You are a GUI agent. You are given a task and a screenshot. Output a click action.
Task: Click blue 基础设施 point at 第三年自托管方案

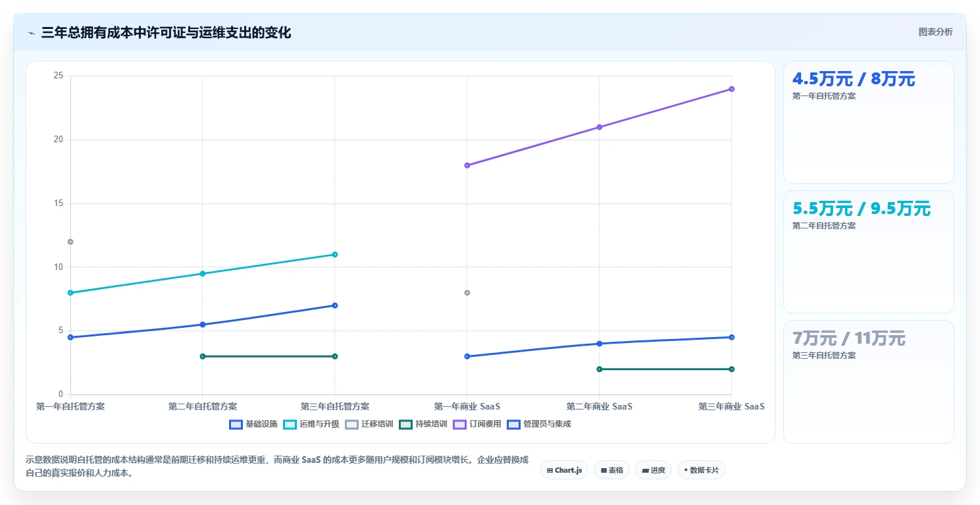pyautogui.click(x=335, y=306)
